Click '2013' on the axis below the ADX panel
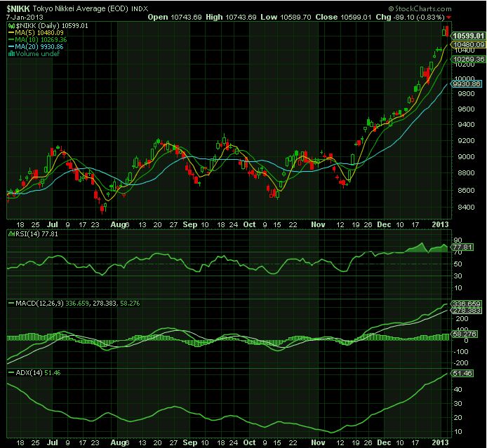Viewport: 487px width, 448px height. point(441,442)
